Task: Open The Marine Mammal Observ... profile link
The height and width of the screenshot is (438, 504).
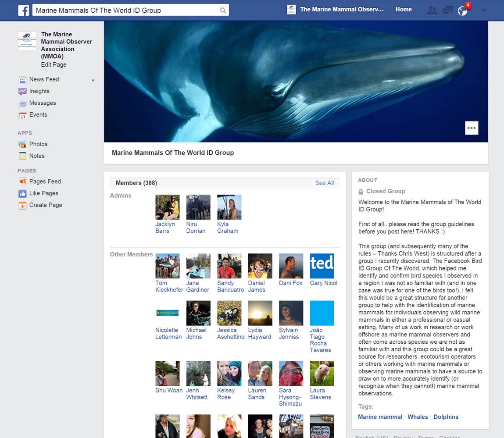Action: pos(342,10)
